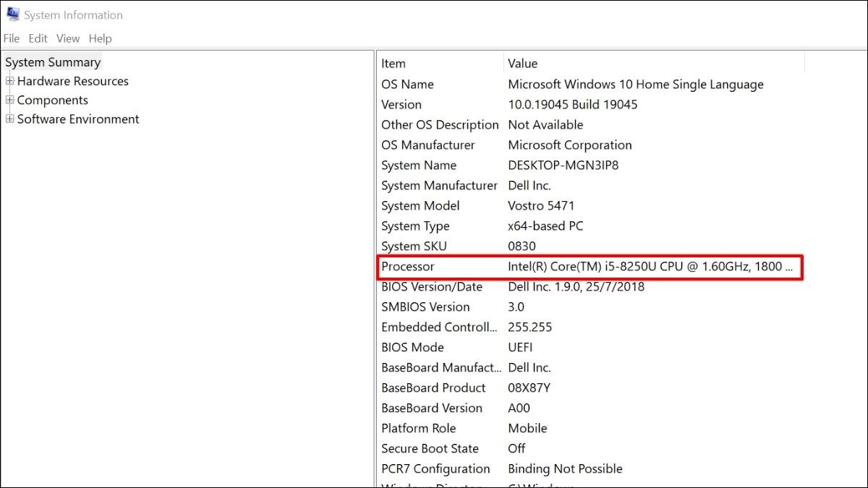868x488 pixels.
Task: Click the 0830 SKU value
Action: [x=522, y=247]
